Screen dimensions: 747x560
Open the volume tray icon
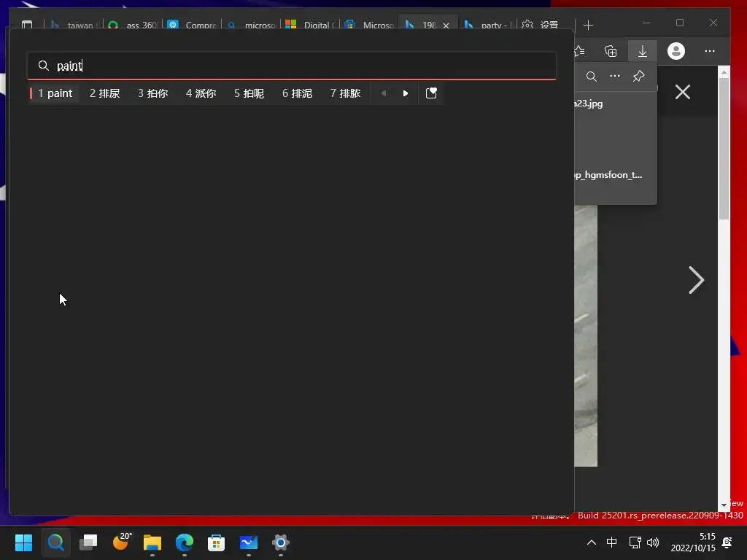[x=653, y=542]
